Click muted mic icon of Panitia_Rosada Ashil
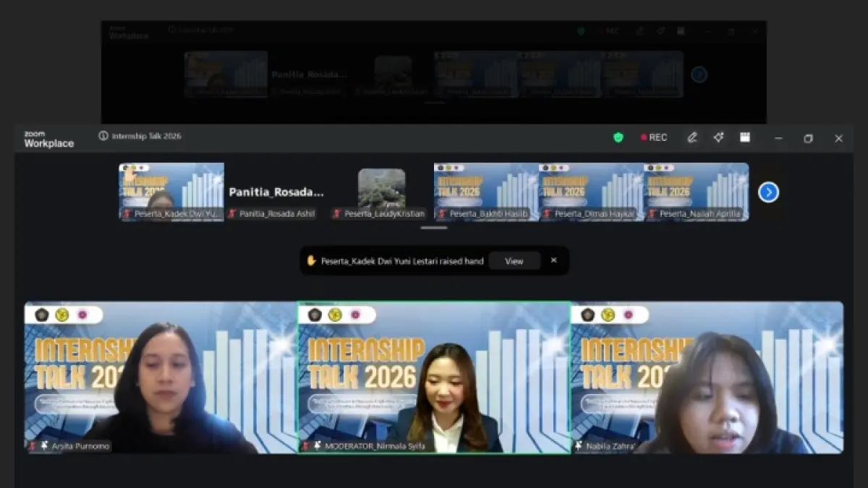The image size is (868, 488). tap(232, 214)
